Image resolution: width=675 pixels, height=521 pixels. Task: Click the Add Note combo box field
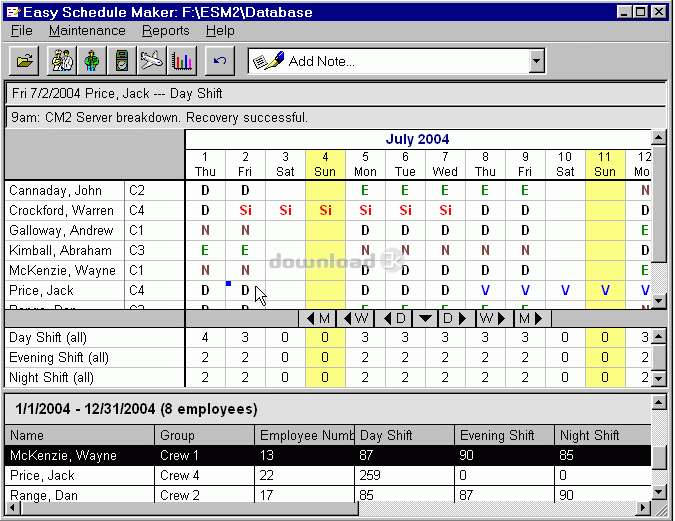coord(396,61)
